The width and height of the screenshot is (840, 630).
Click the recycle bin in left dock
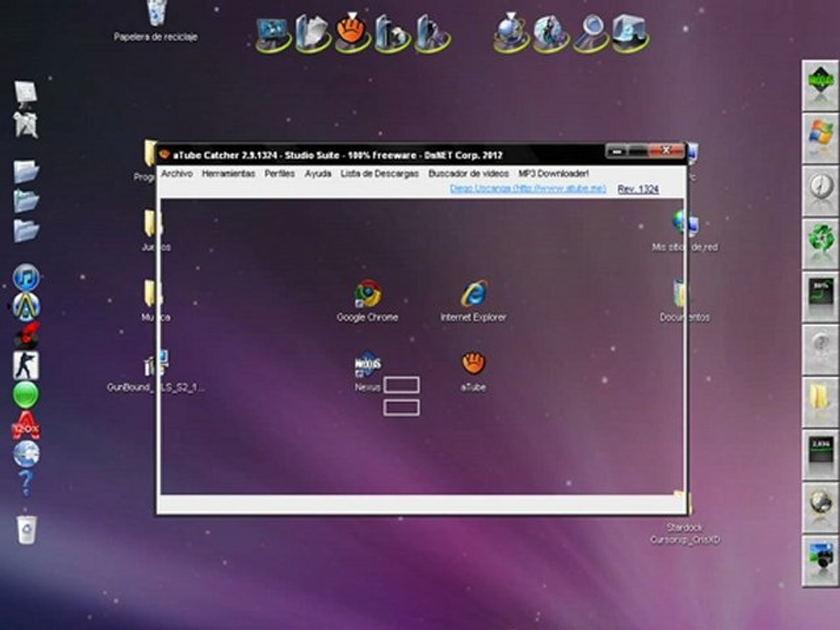point(26,529)
